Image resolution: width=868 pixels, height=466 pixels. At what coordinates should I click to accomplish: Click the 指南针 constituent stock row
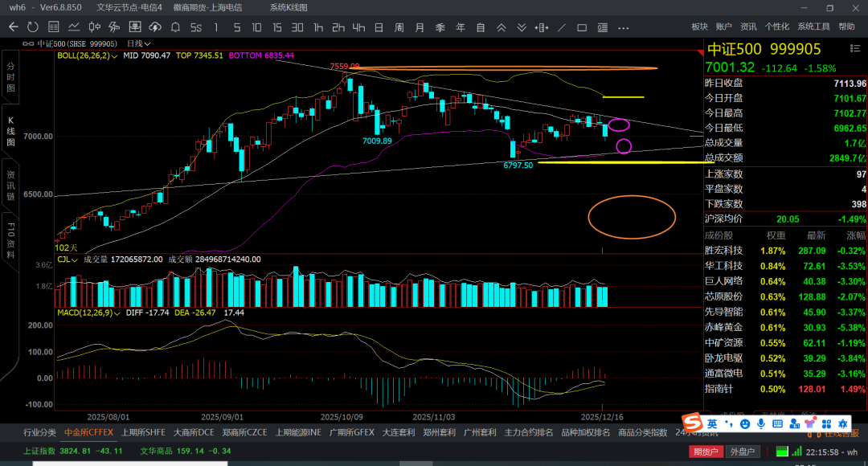coord(785,389)
